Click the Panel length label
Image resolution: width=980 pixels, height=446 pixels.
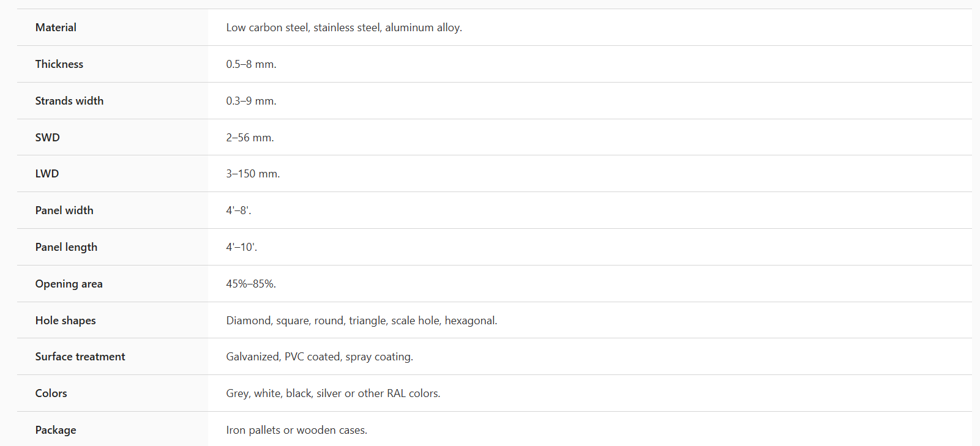66,247
